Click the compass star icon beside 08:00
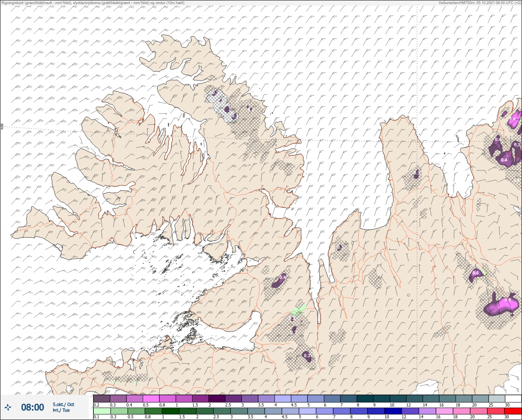The height and width of the screenshot is (420, 522). click(8, 407)
